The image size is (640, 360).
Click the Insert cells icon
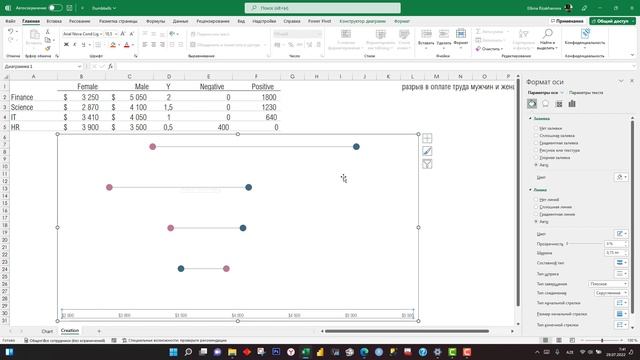click(x=426, y=34)
